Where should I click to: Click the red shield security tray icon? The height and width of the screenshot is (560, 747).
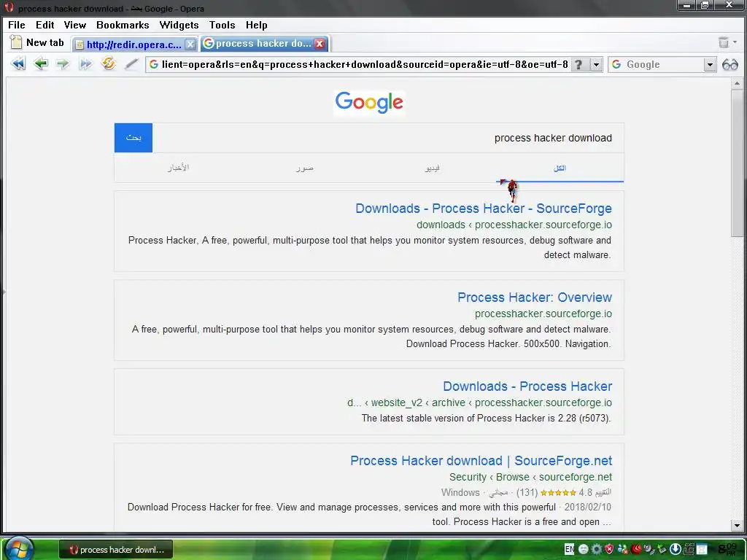tap(609, 549)
